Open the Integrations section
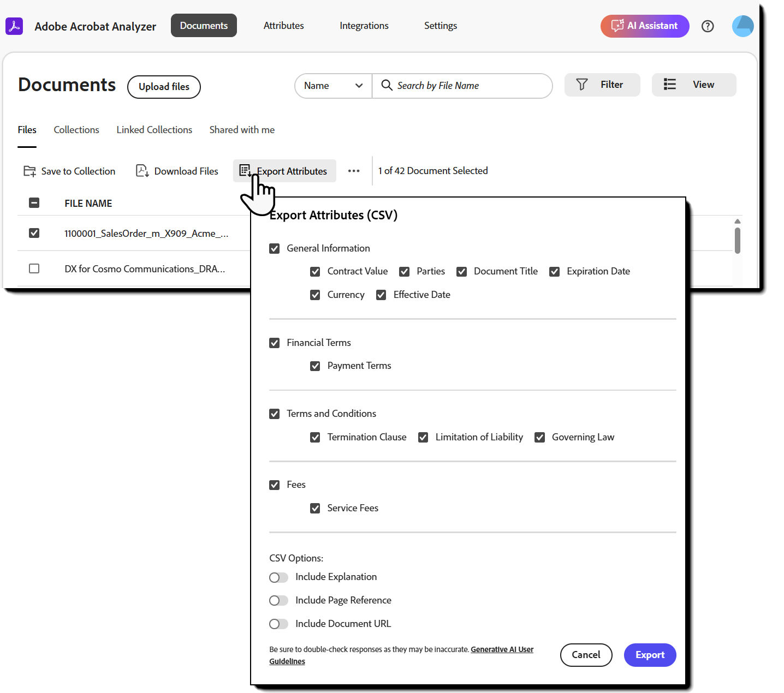This screenshot has height=693, width=784. pos(364,26)
